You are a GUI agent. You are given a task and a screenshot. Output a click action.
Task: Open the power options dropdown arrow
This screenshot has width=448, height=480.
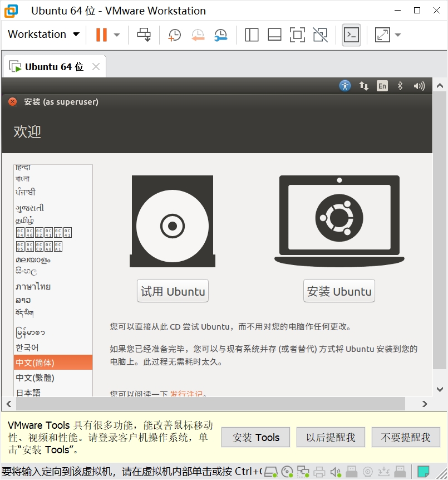(116, 35)
